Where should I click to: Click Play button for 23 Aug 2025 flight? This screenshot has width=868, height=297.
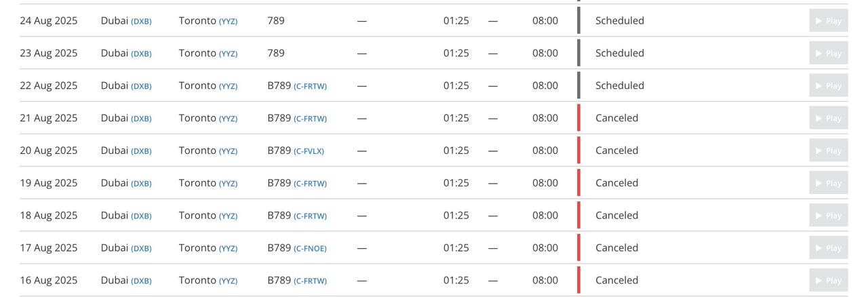click(x=828, y=53)
